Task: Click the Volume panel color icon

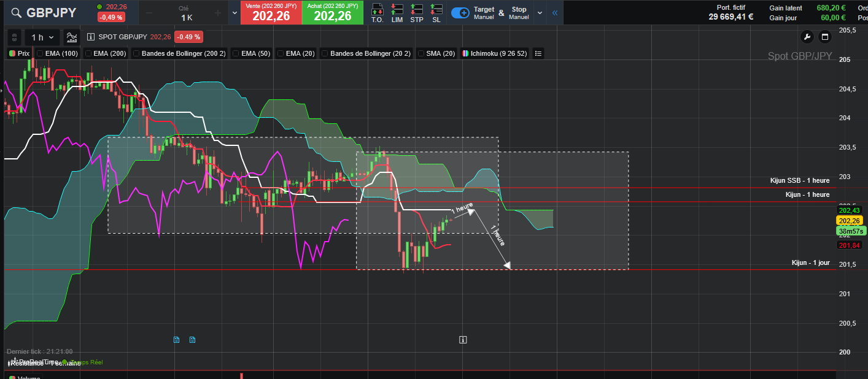Action: click(12, 377)
